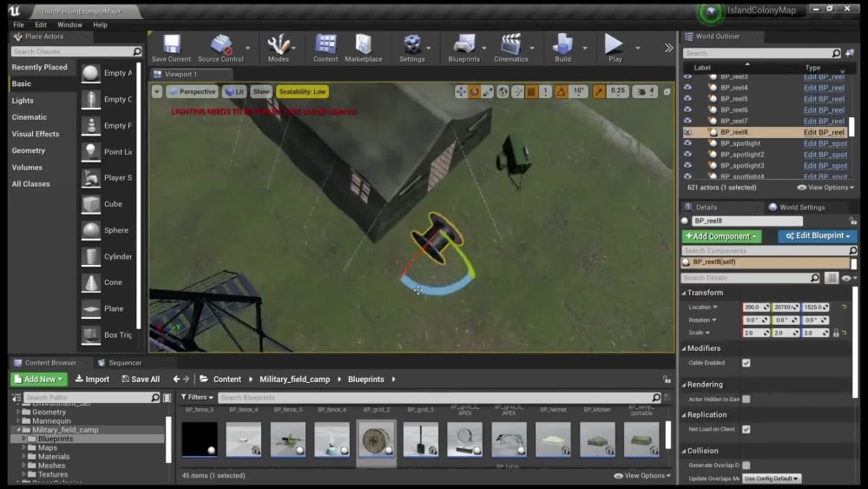868x489 pixels.
Task: Open the Content toolbar icon
Action: coord(325,48)
